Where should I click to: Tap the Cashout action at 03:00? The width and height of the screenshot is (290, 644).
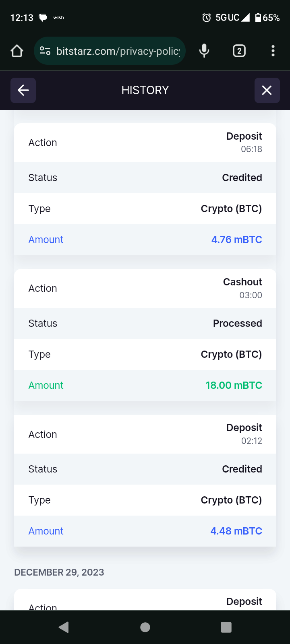tap(242, 282)
